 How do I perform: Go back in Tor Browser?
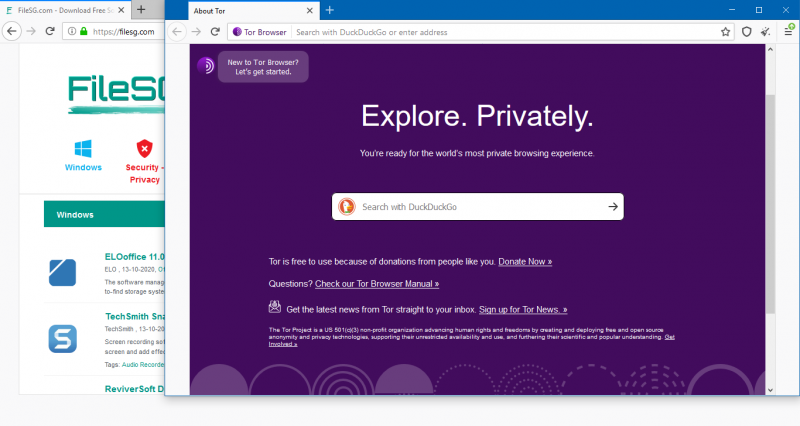[177, 32]
